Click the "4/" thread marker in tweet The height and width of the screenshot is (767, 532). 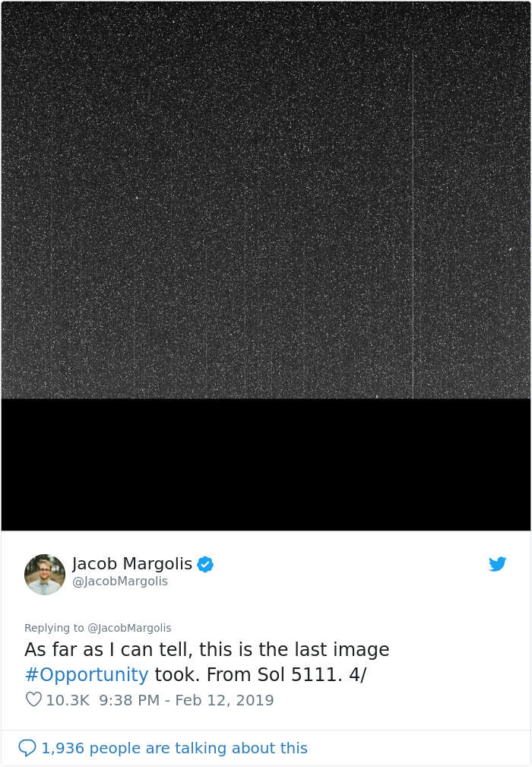pos(357,674)
